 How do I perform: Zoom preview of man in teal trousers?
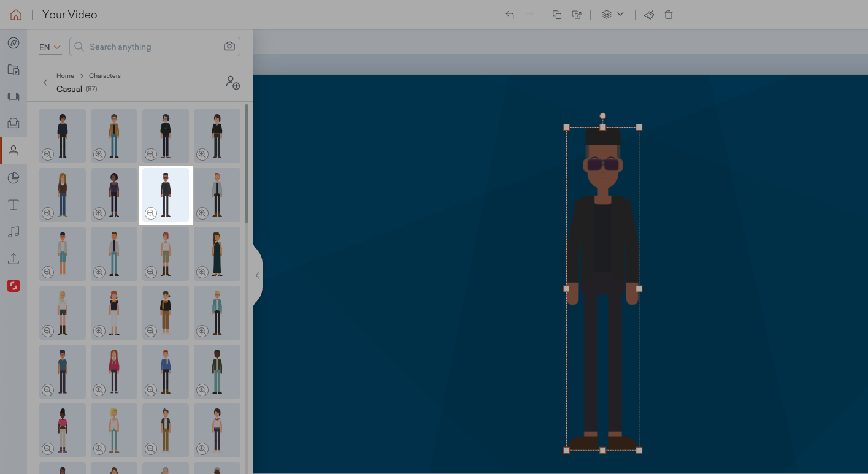click(202, 390)
